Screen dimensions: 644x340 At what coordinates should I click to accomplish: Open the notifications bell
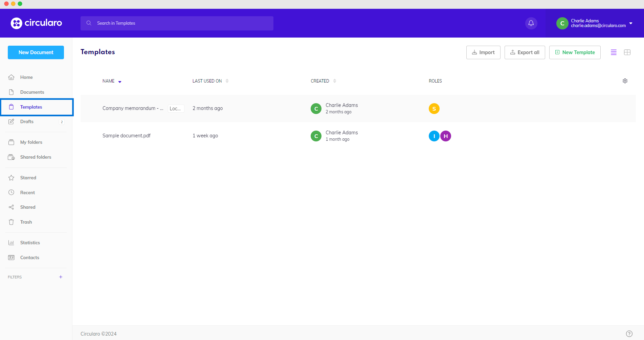point(531,23)
